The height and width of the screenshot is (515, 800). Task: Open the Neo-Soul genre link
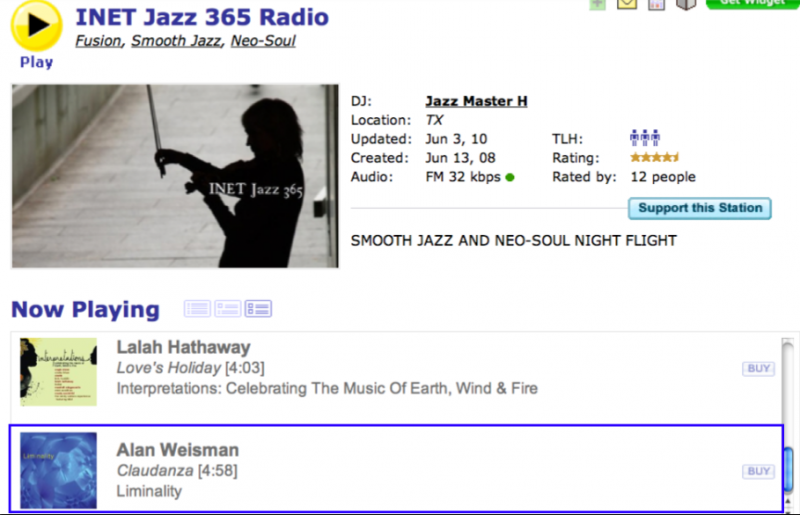(x=263, y=41)
